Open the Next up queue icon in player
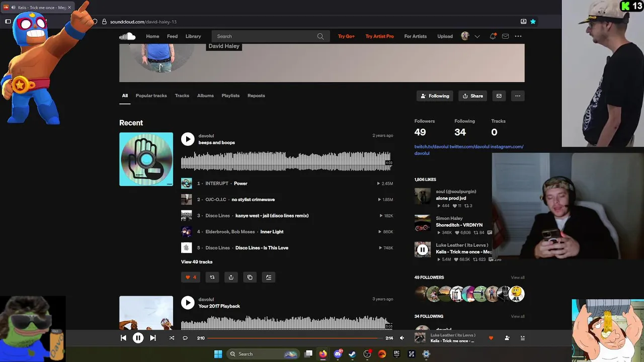The width and height of the screenshot is (644, 362). (x=523, y=338)
